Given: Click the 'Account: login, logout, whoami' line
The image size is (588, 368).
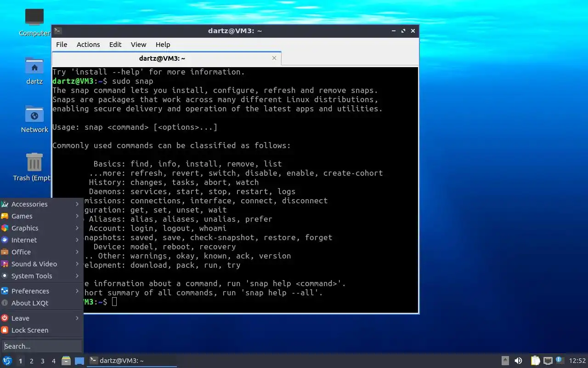Looking at the screenshot, I should (158, 228).
